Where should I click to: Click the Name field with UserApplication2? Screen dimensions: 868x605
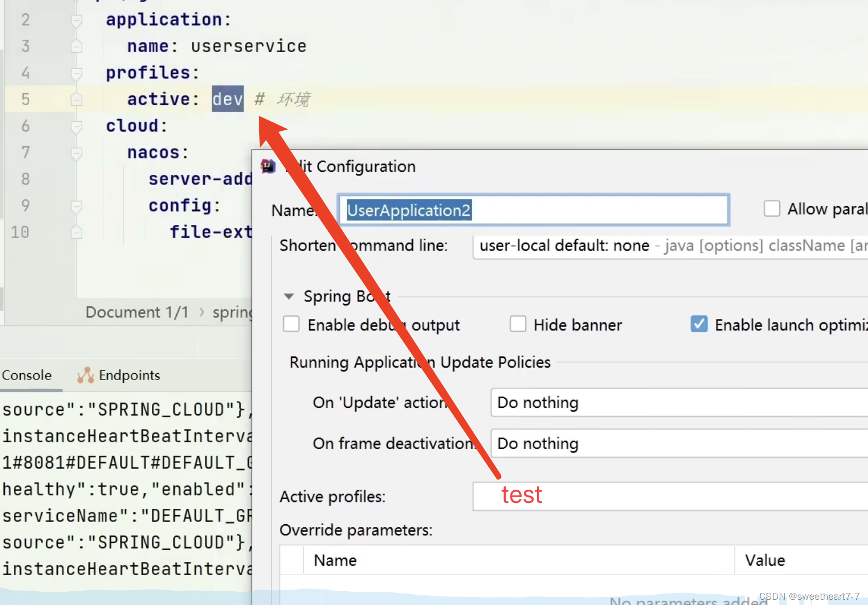click(533, 210)
